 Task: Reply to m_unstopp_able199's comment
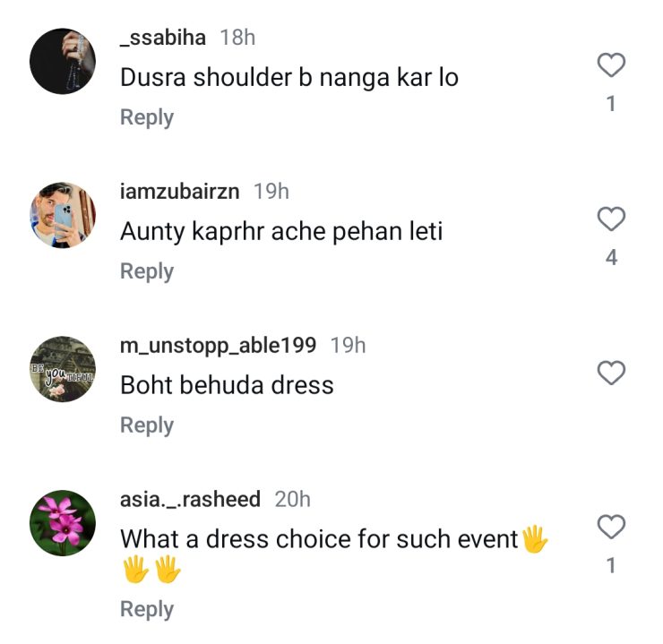[147, 425]
